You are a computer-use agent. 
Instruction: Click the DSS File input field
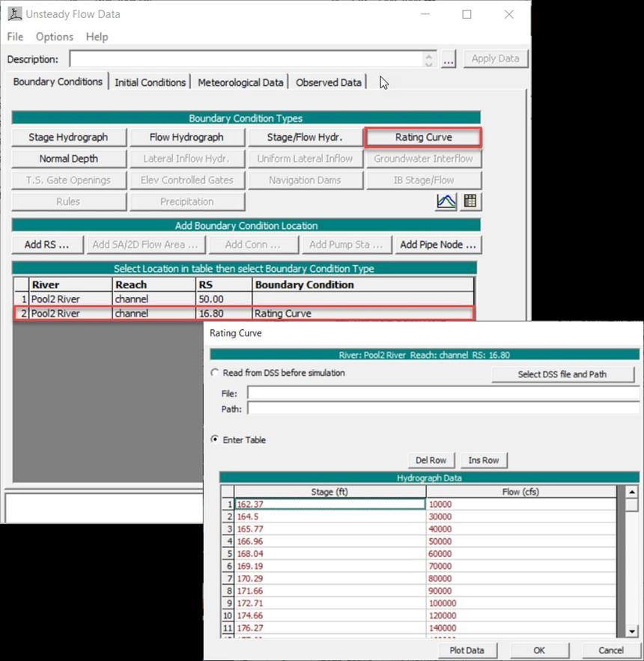pos(443,393)
